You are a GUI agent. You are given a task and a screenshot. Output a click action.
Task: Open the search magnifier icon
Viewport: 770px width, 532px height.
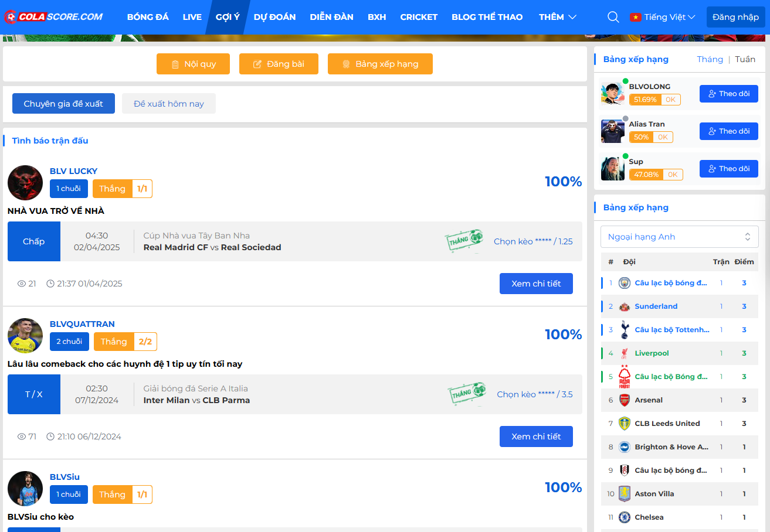pos(613,17)
